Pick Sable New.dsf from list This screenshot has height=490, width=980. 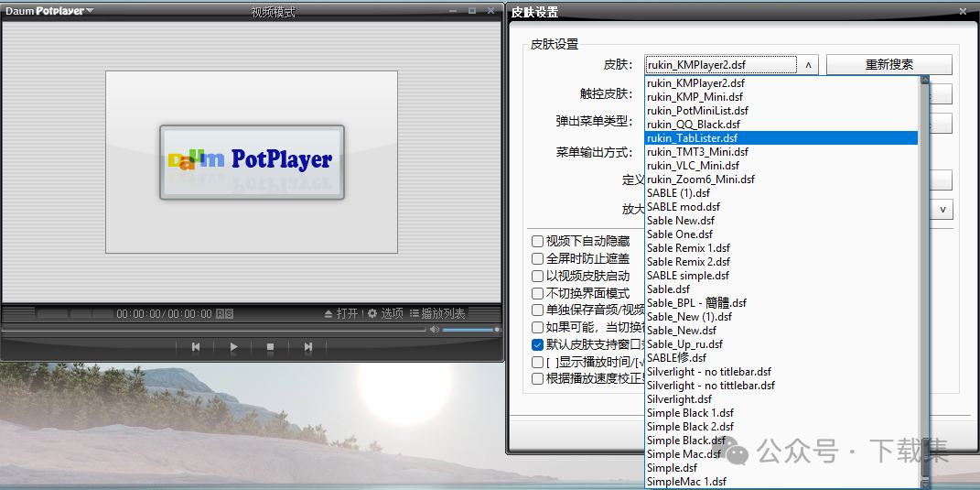coord(781,221)
